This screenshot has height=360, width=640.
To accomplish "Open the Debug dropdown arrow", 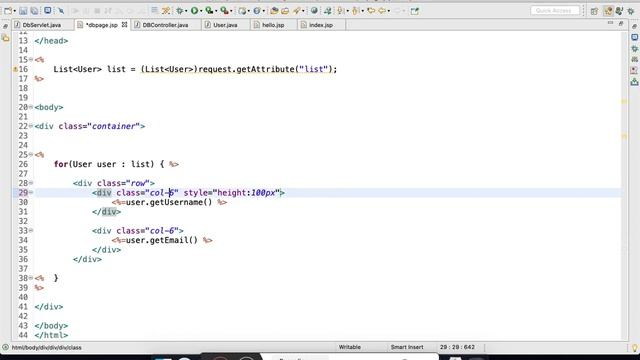I will tap(186, 11).
